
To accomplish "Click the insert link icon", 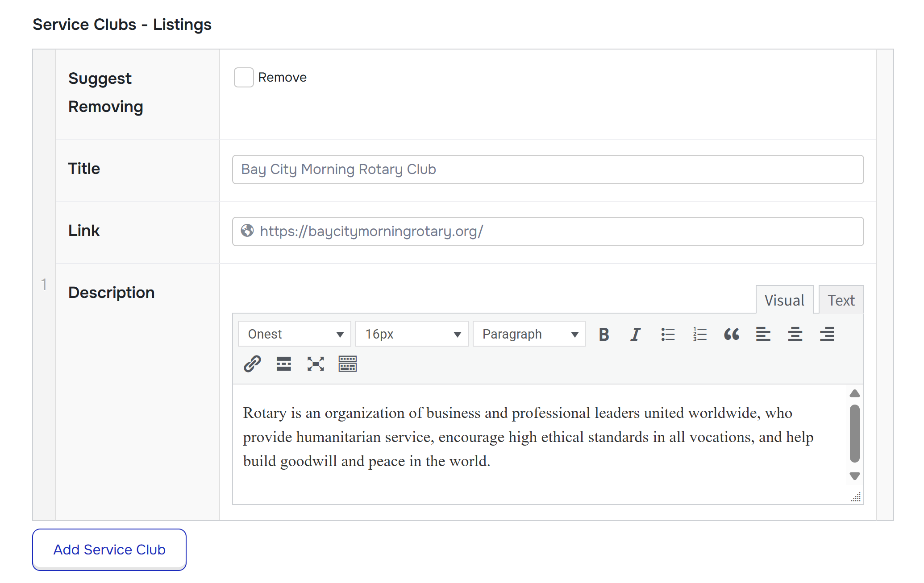I will [x=252, y=364].
